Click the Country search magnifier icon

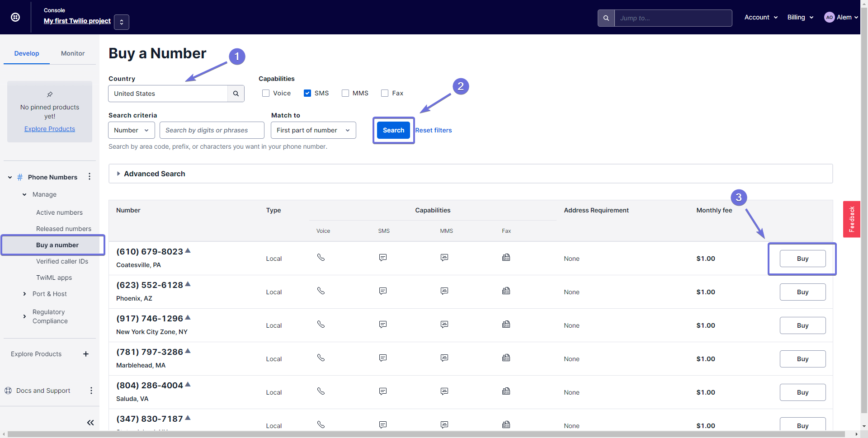point(236,94)
